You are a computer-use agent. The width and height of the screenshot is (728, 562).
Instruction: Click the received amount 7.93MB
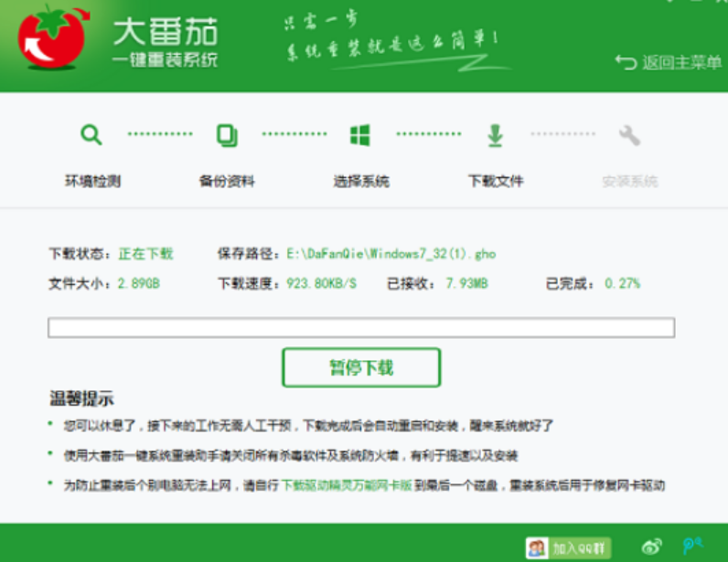(x=466, y=283)
